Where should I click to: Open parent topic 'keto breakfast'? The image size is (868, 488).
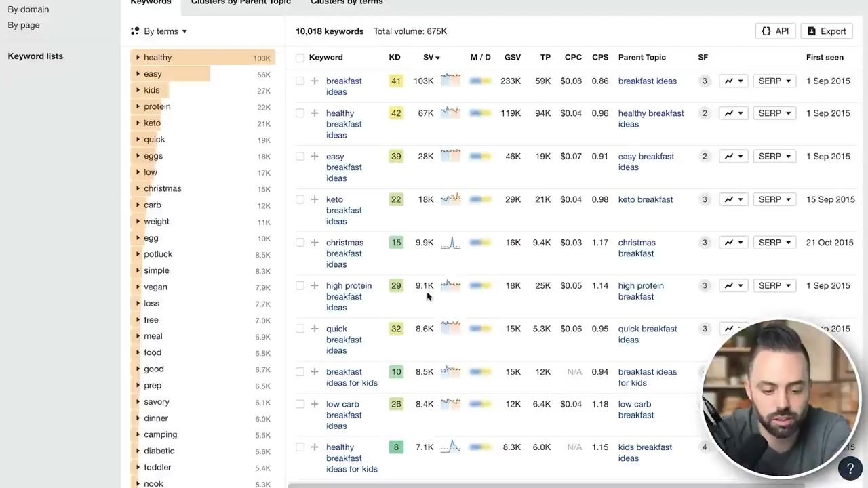646,199
